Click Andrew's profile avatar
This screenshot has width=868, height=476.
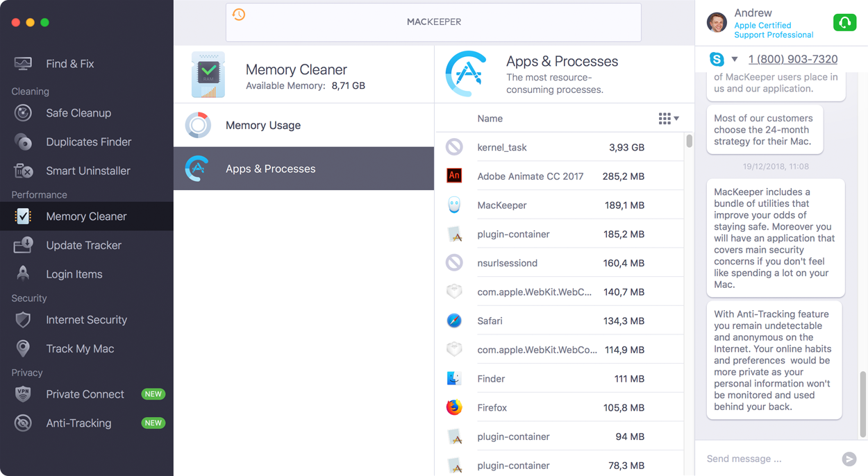tap(717, 22)
